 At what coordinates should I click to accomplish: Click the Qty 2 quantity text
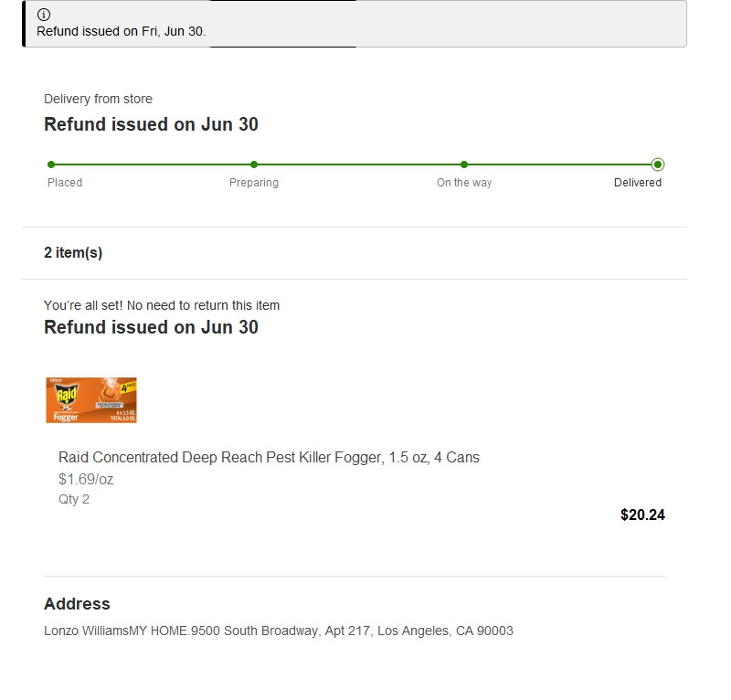(74, 499)
